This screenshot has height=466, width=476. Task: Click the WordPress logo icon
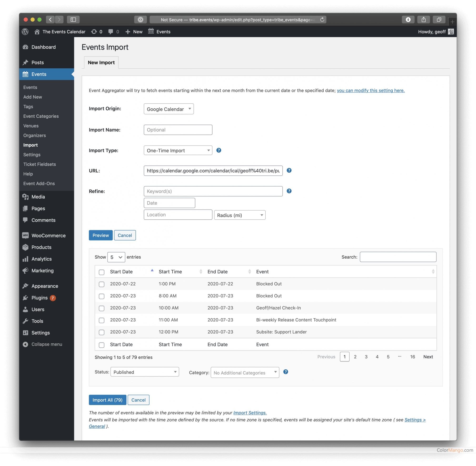[x=25, y=32]
